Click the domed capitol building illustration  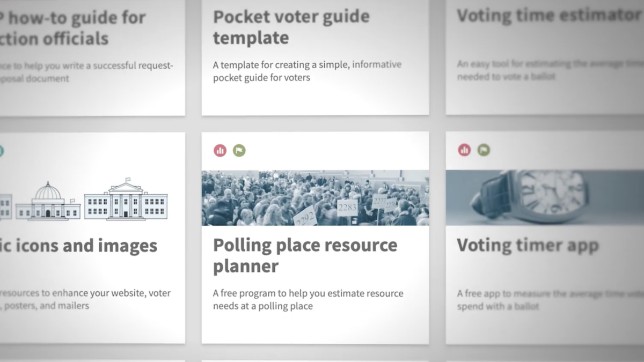(x=48, y=201)
